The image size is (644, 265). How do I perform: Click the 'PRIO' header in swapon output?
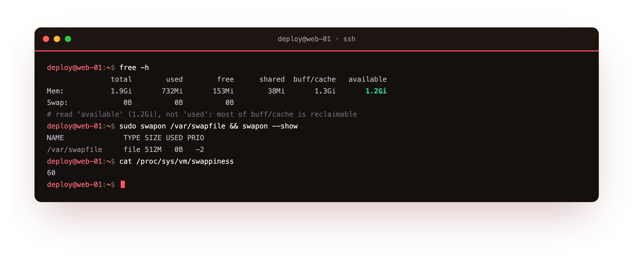(195, 138)
